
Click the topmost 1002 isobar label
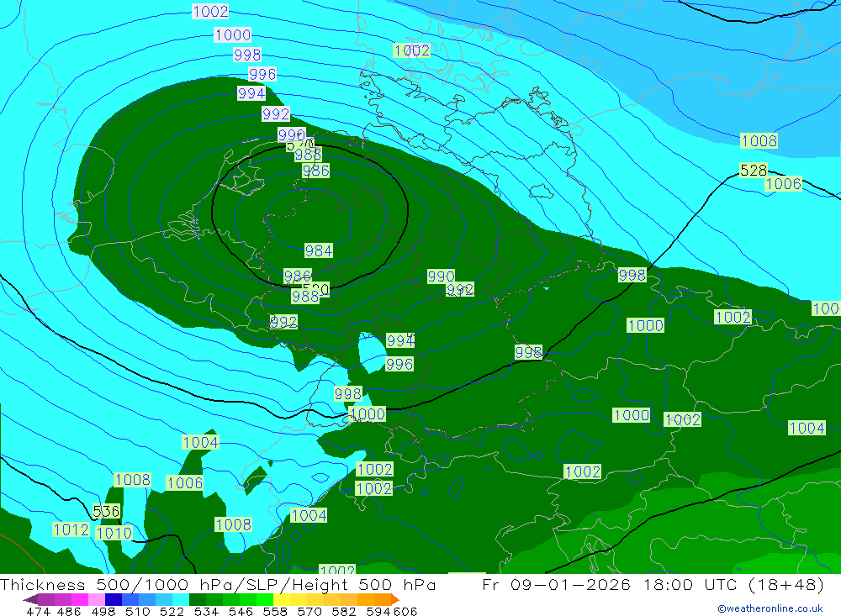point(210,11)
